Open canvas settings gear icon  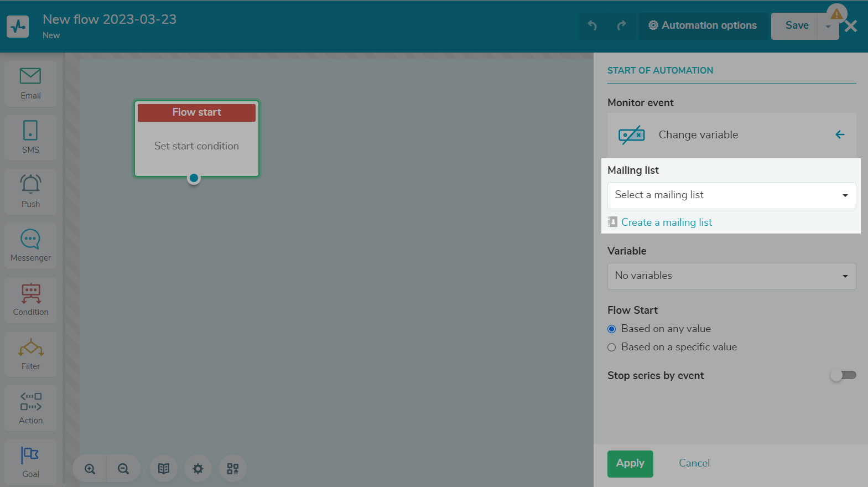(198, 469)
